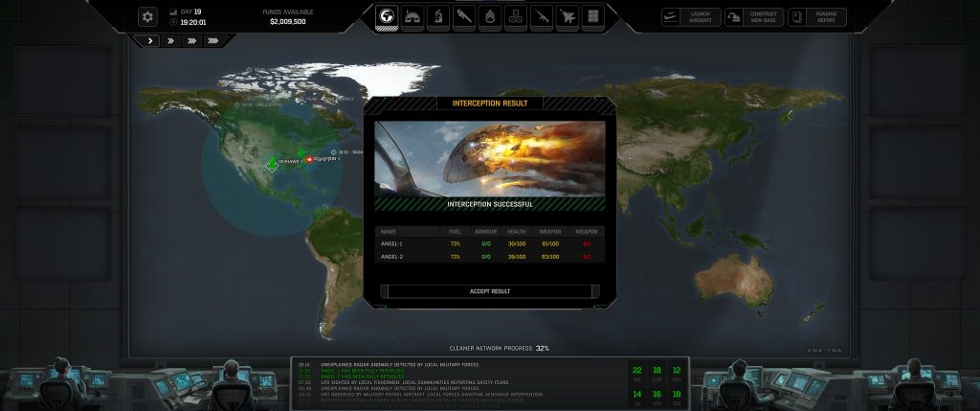Click the Construct New Base button

754,17
